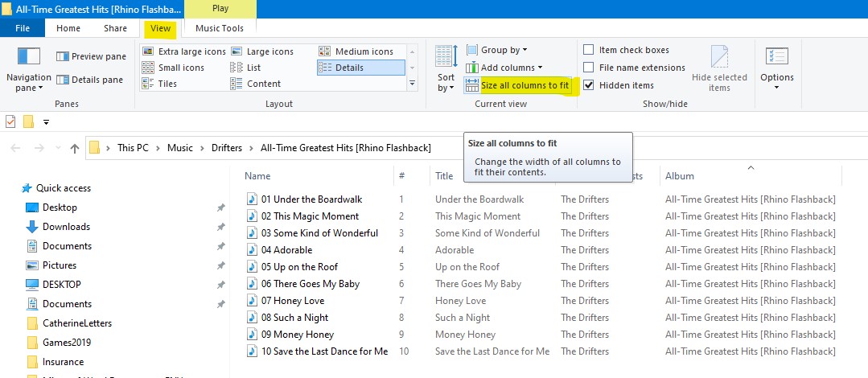The height and width of the screenshot is (378, 868).
Task: Switch layout to Medium icons
Action: coord(356,51)
